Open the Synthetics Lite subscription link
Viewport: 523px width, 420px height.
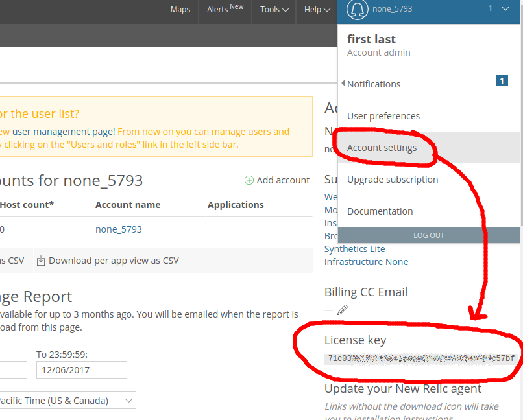click(x=354, y=249)
